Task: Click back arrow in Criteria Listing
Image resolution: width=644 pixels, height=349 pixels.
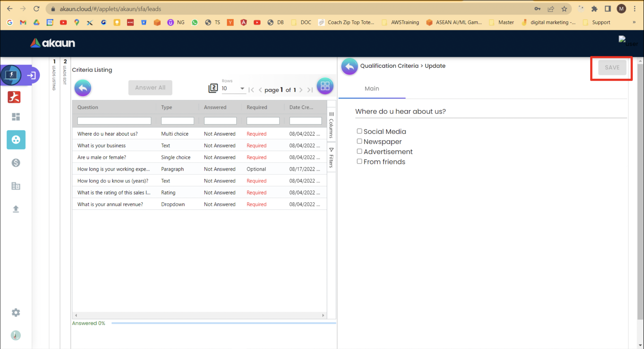Action: point(83,88)
